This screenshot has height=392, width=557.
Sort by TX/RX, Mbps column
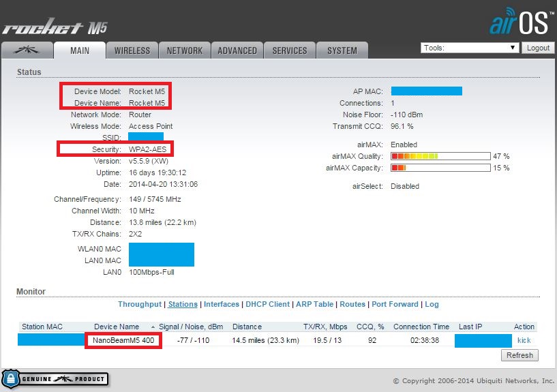click(325, 327)
